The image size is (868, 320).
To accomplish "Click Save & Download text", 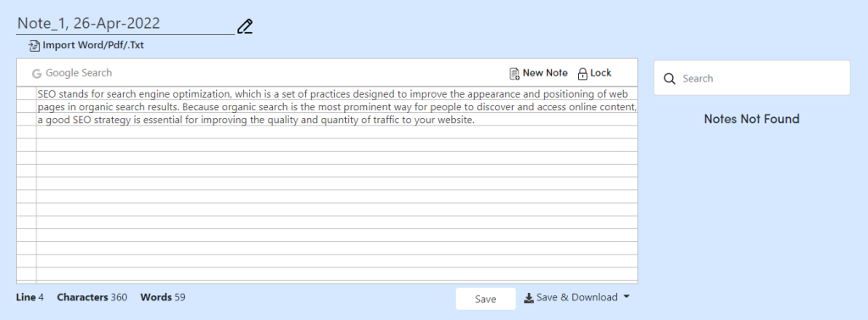I will coord(576,297).
